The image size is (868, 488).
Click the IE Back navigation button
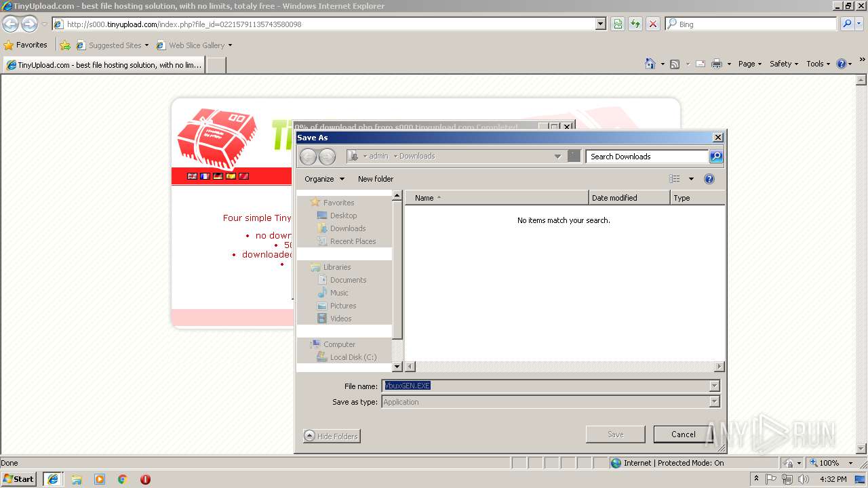(10, 24)
